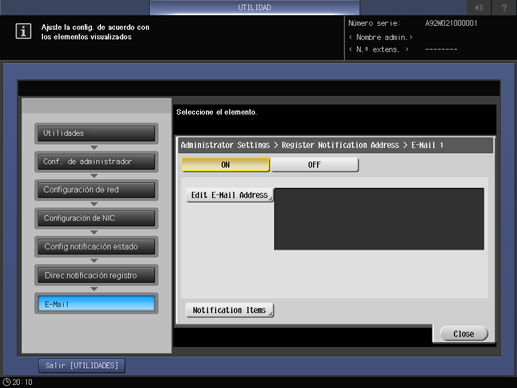Go to Config.notificación estado level

[96, 247]
